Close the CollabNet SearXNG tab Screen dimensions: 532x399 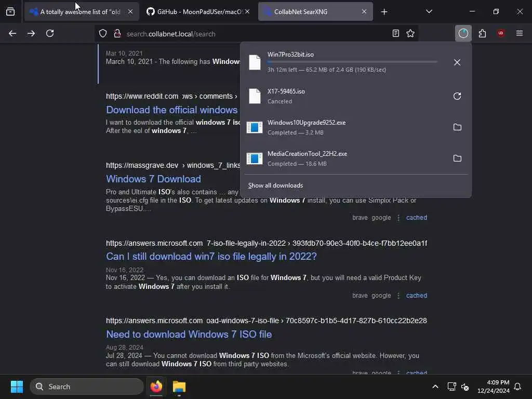[364, 12]
